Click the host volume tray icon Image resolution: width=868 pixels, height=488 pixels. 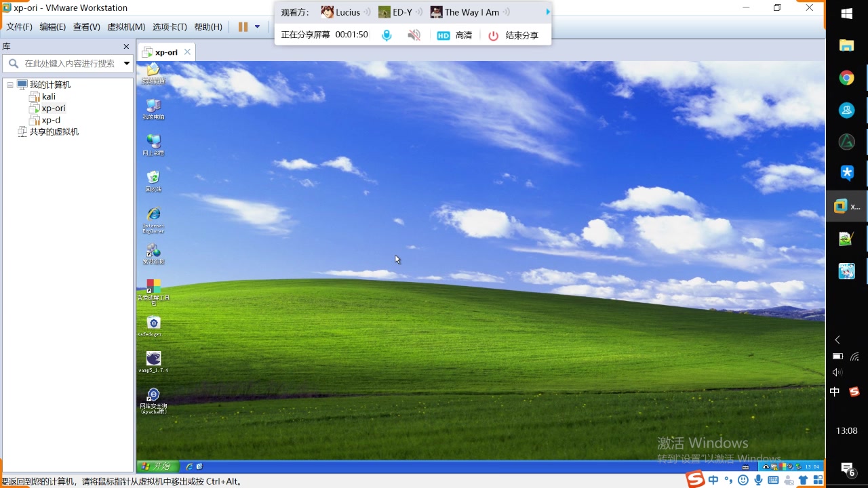click(837, 372)
